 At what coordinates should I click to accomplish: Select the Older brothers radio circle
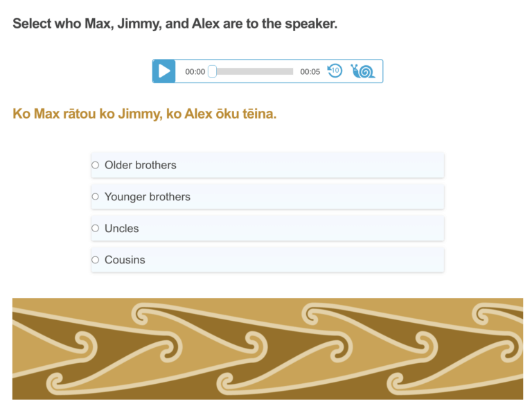point(96,165)
